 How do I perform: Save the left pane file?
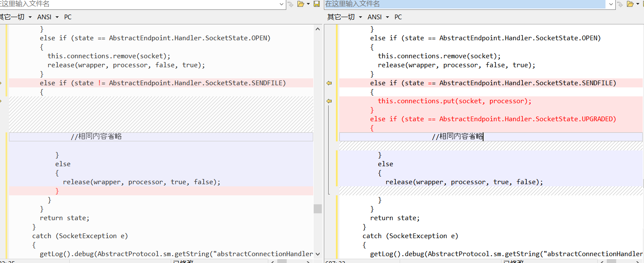pos(317,4)
